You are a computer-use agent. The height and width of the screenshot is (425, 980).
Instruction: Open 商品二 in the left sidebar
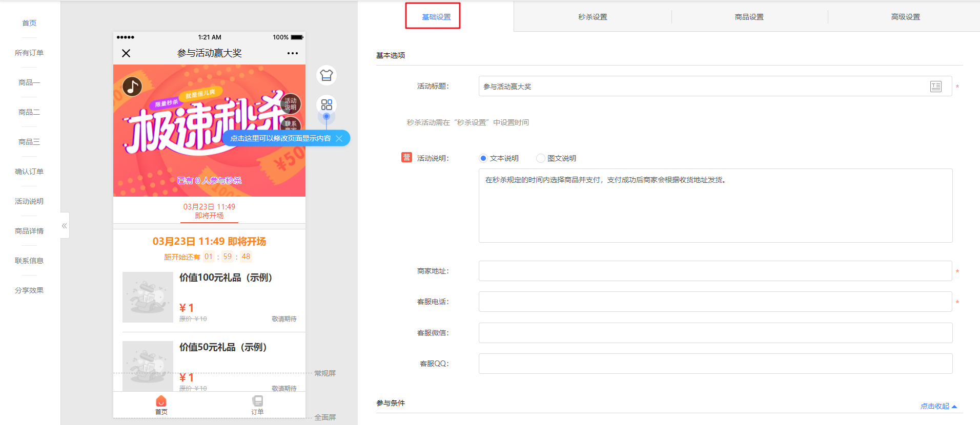[x=29, y=112]
